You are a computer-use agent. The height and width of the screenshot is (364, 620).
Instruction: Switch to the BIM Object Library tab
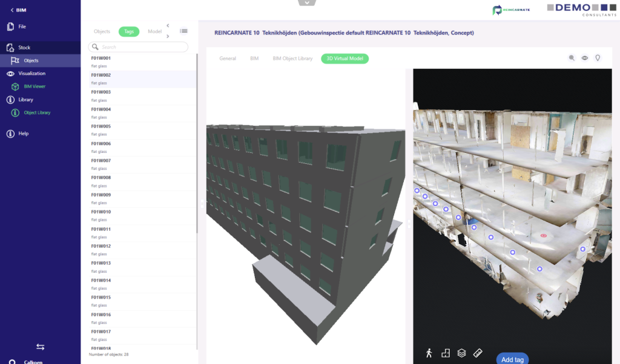[x=292, y=59]
